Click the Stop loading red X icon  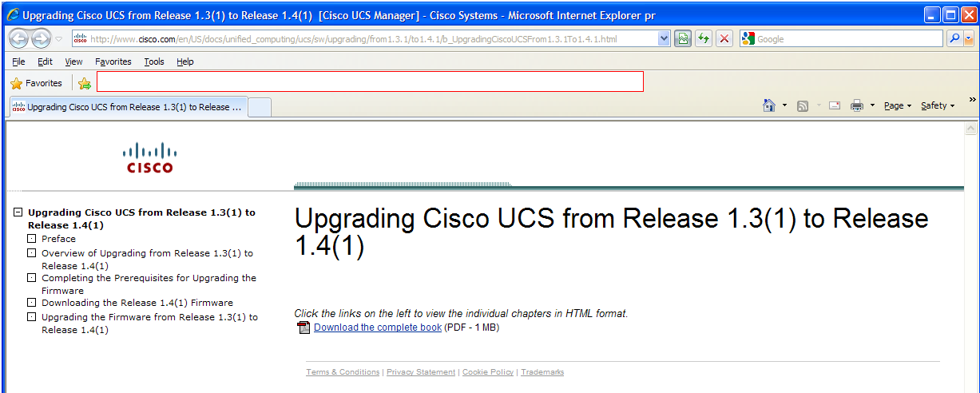click(724, 38)
